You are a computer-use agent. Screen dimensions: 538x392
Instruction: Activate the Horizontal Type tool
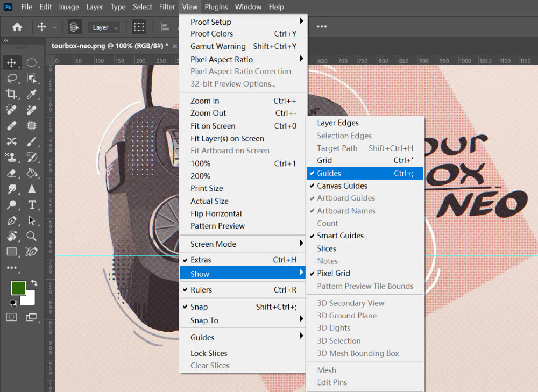click(x=32, y=205)
